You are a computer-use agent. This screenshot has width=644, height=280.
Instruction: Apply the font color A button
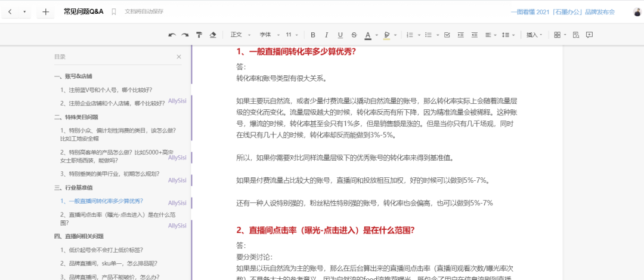click(368, 35)
